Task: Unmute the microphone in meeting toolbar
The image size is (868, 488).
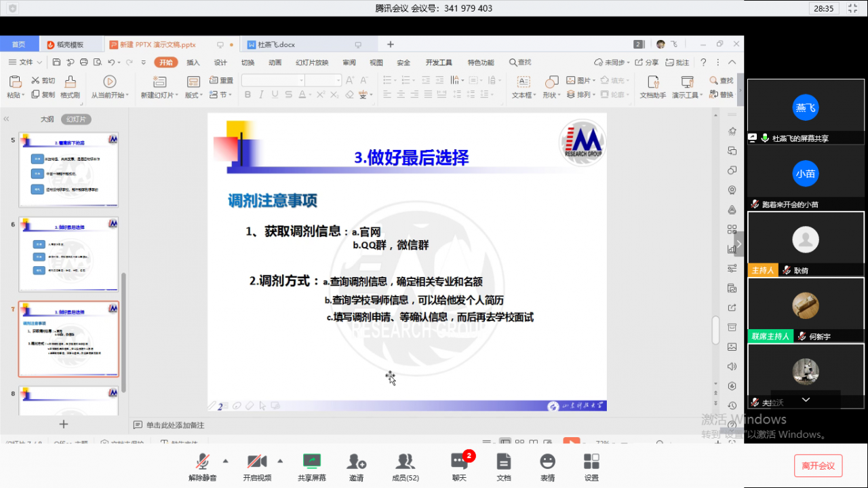Action: [203, 467]
